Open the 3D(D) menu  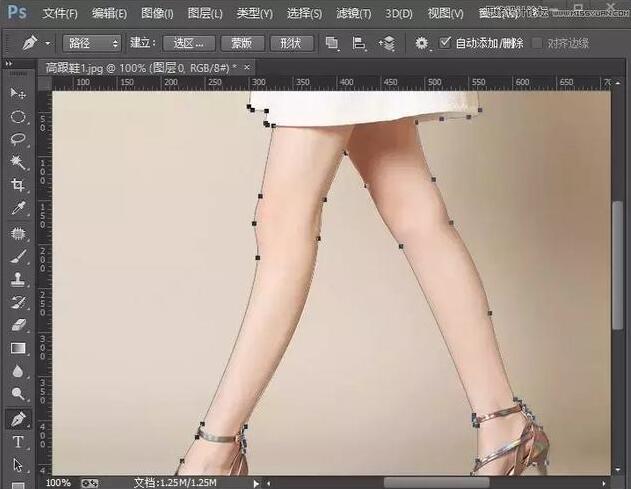[399, 14]
